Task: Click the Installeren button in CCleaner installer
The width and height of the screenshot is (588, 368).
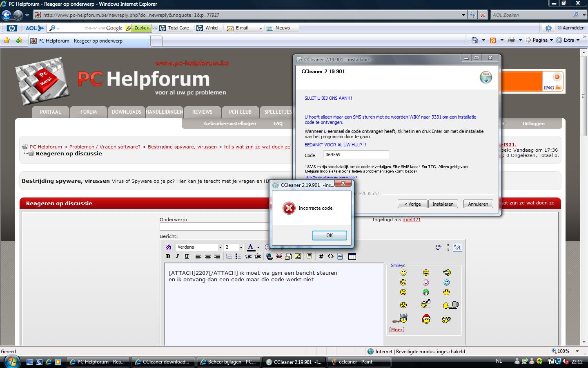Action: (x=443, y=204)
